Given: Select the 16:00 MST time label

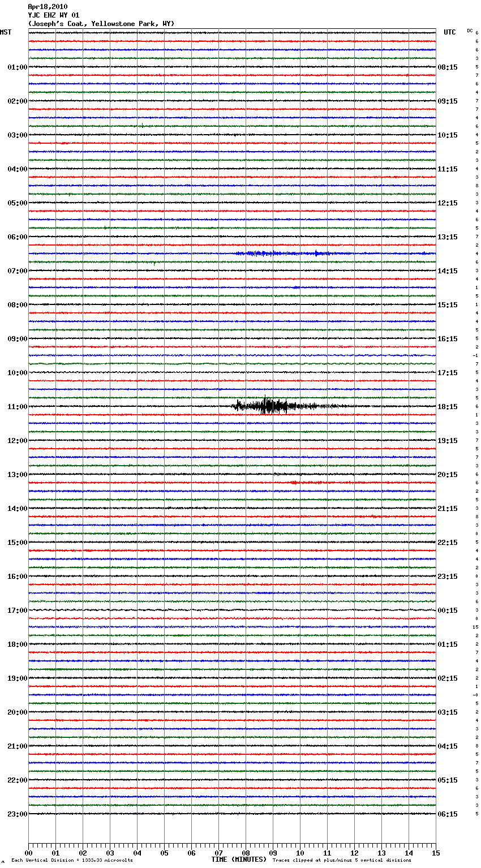Looking at the screenshot, I should pyautogui.click(x=17, y=577).
